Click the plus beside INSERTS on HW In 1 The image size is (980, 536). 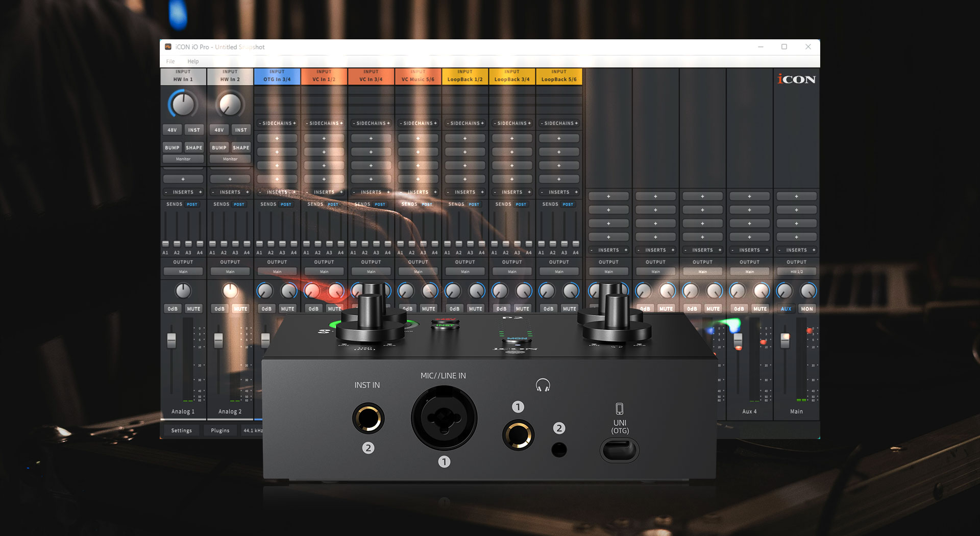coord(200,192)
